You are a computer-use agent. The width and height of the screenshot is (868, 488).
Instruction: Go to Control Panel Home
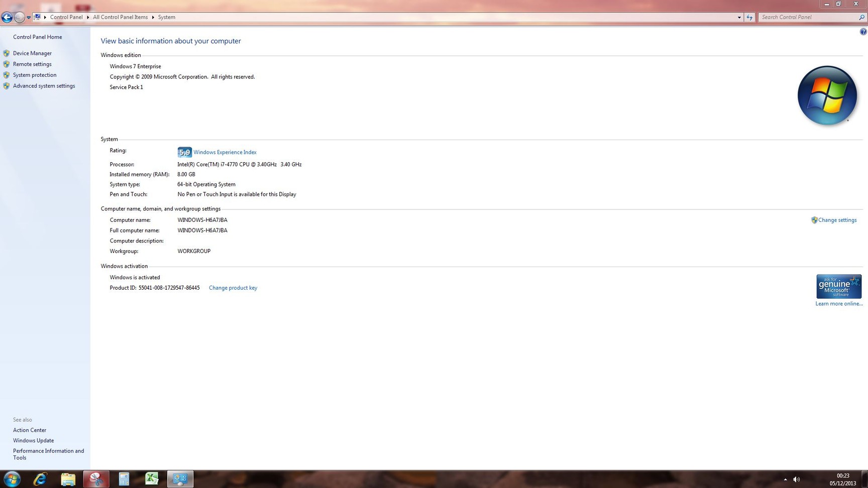tap(38, 37)
